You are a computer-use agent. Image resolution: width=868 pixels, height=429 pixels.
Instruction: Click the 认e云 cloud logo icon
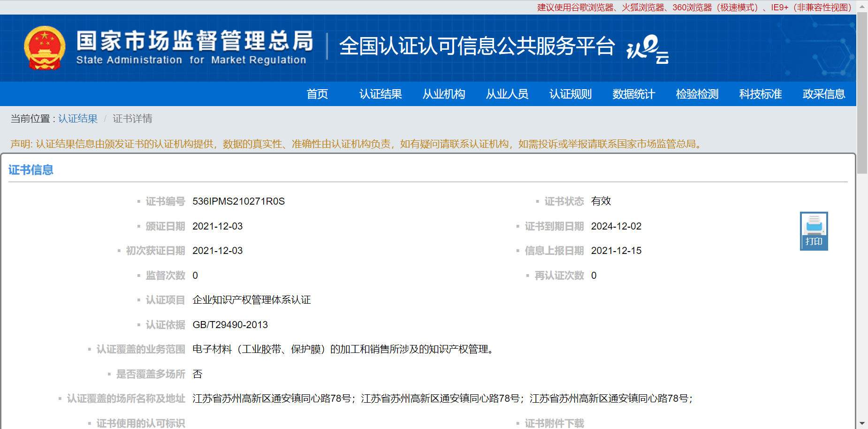(647, 49)
